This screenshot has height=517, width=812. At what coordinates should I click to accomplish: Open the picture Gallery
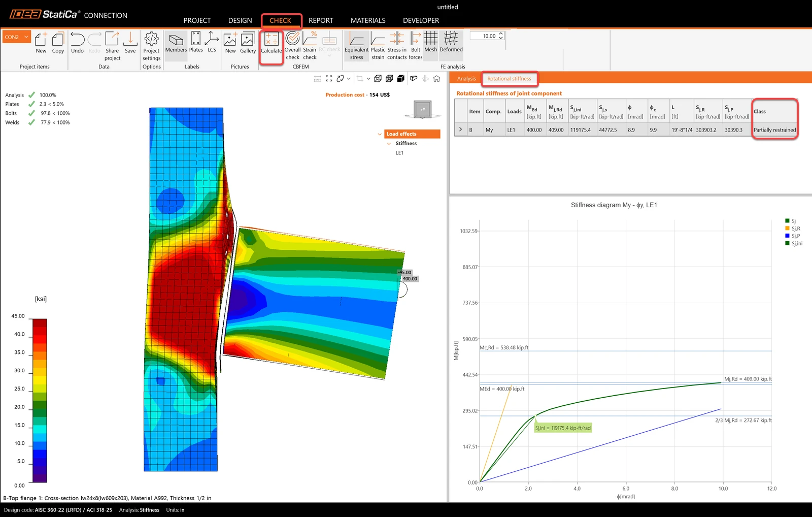tap(248, 43)
